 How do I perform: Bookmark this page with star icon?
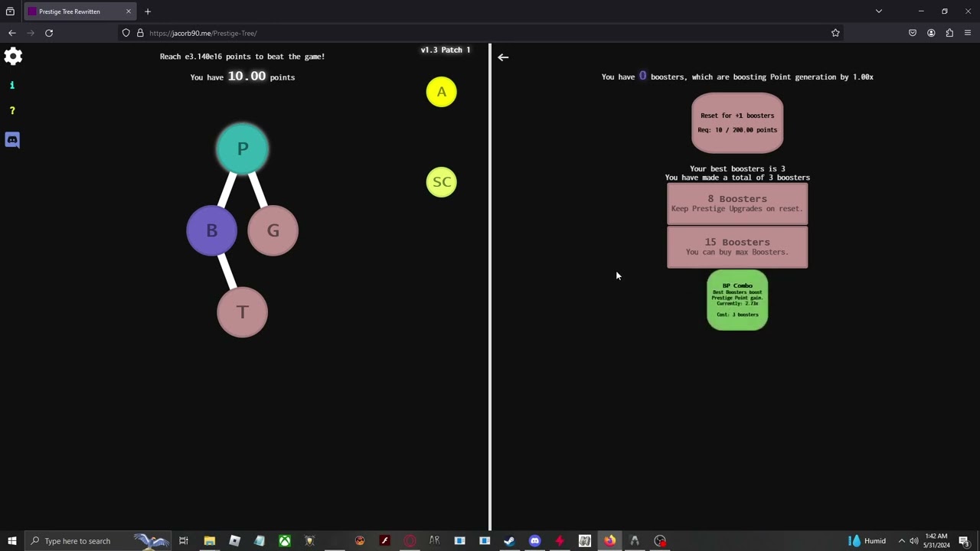(835, 33)
